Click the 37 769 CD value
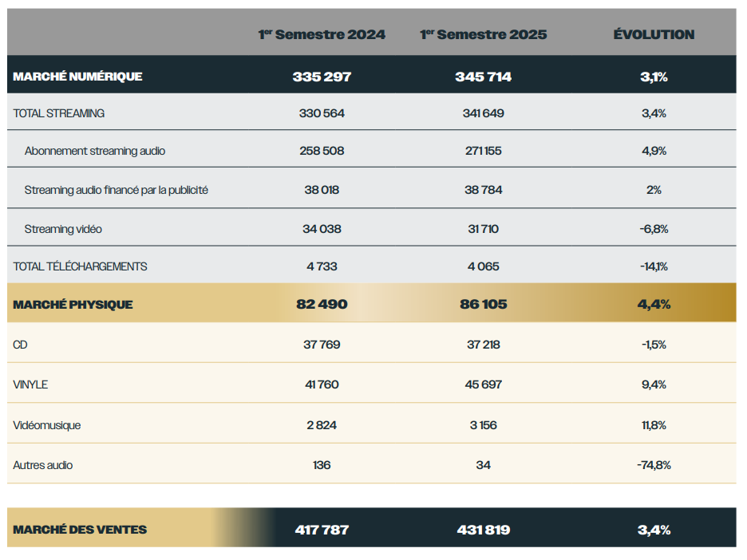Viewport: 747px width, 560px height. pos(322,345)
